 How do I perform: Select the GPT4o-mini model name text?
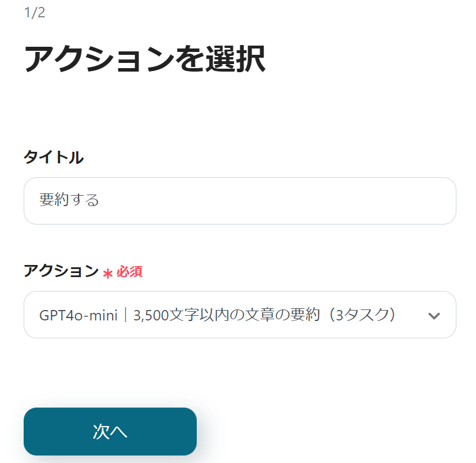(x=78, y=315)
